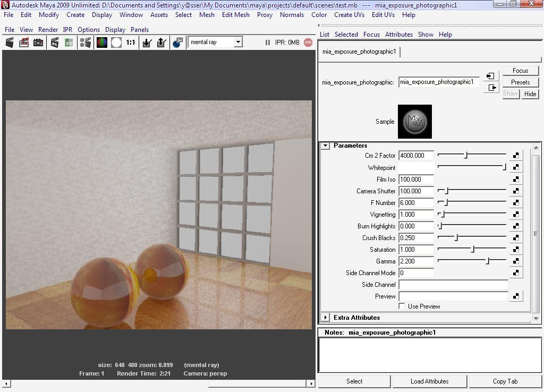The height and width of the screenshot is (392, 544).
Task: Display alpha channel with the white circle icon
Action: [x=116, y=42]
